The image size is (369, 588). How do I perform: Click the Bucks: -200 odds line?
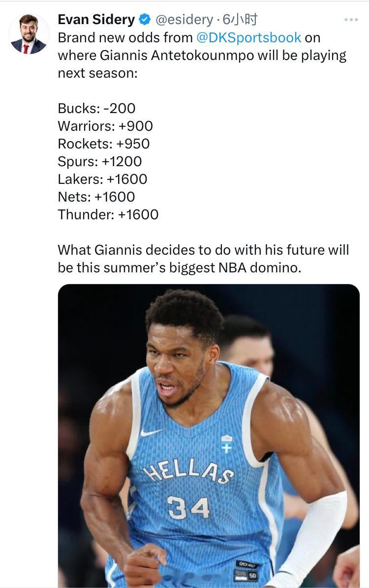pos(96,108)
